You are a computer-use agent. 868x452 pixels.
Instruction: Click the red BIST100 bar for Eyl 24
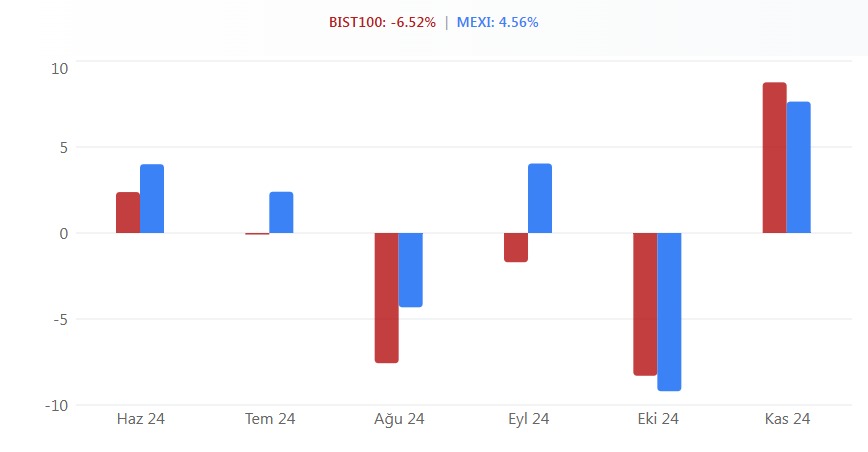516,247
